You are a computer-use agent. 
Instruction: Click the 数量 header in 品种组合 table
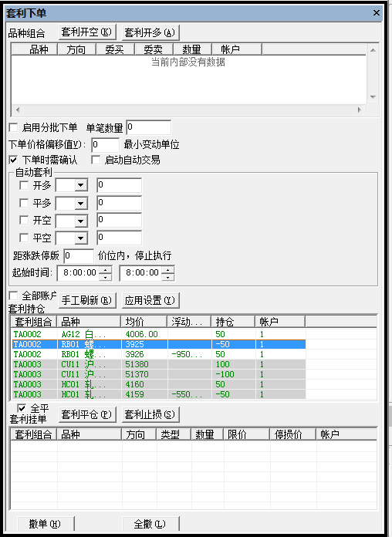[x=193, y=49]
